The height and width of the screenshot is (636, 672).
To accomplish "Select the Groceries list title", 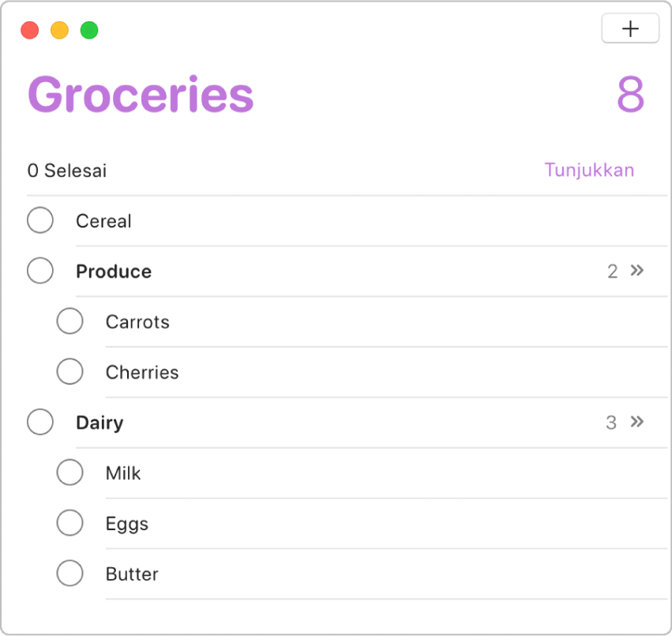I will point(141,95).
